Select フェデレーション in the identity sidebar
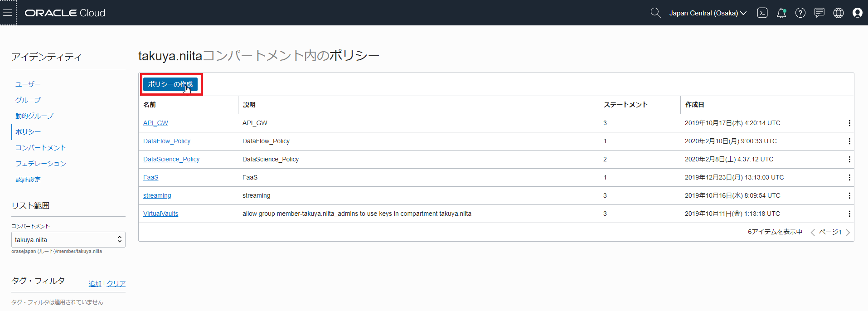Image resolution: width=868 pixels, height=311 pixels. 41,164
